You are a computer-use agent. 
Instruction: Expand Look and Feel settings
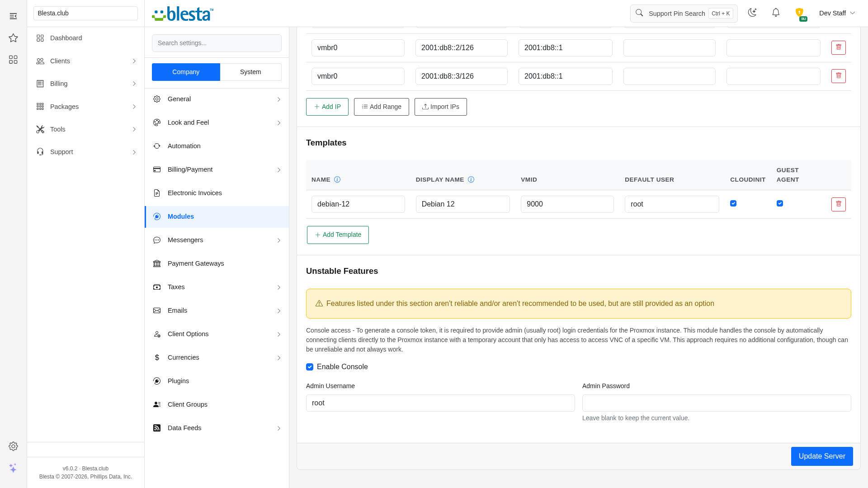click(x=217, y=122)
